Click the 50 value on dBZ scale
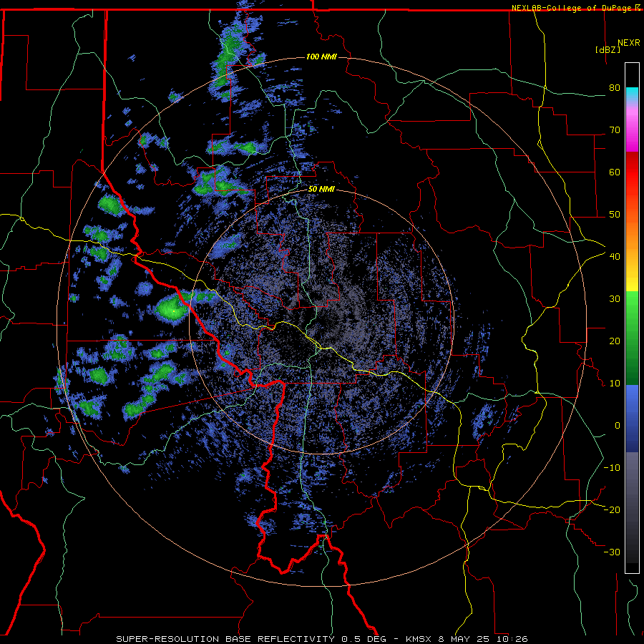Screen dimensions: 644x644 (615, 215)
